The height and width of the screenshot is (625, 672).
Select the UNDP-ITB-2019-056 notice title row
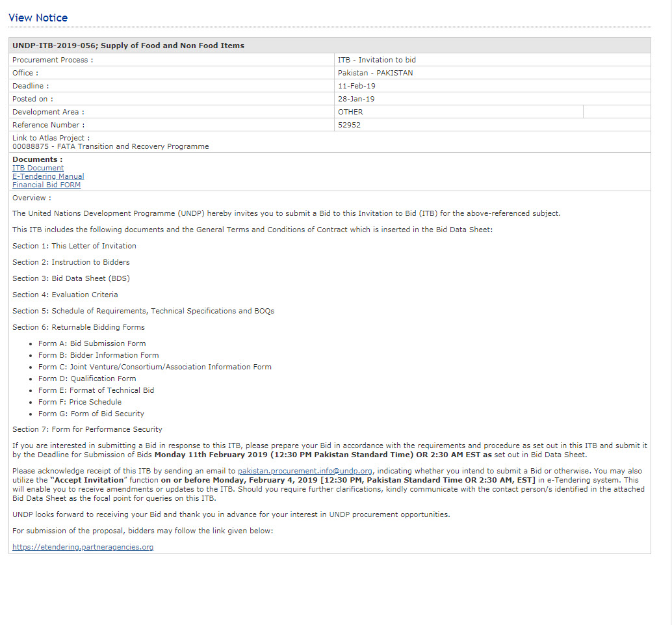tap(128, 46)
